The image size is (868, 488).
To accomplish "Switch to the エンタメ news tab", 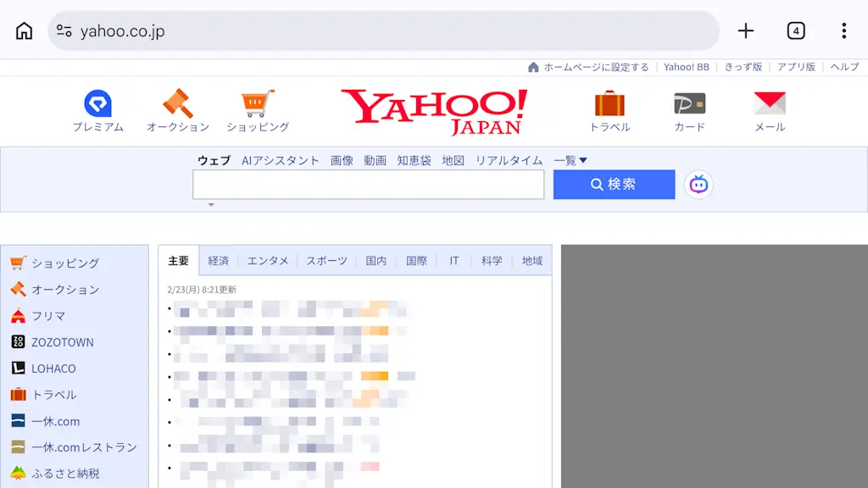I will point(268,260).
